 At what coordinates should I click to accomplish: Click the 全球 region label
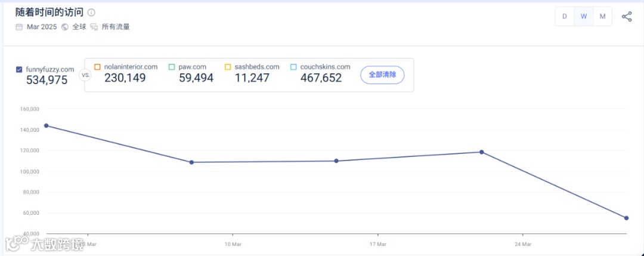pyautogui.click(x=79, y=27)
